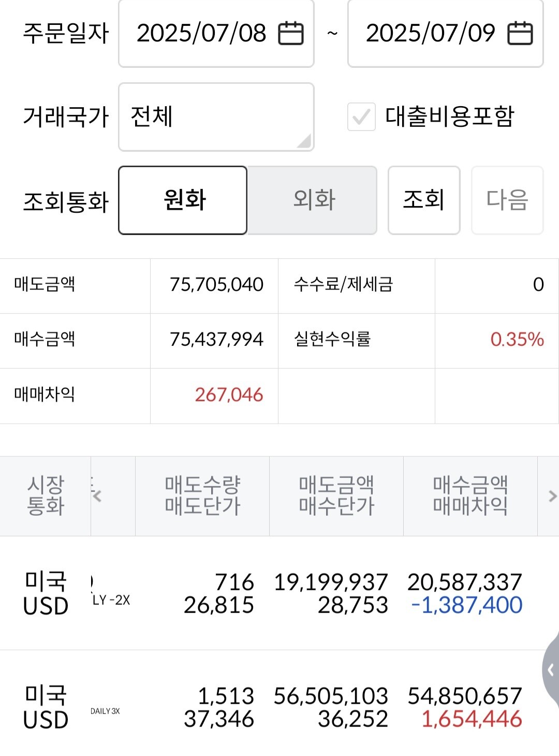
Task: Click the 시장 통화 column header
Action: [x=46, y=496]
